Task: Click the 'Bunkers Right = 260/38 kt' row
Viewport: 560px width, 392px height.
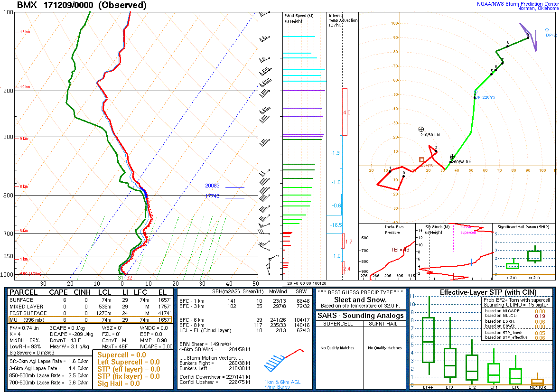Action: pyautogui.click(x=215, y=363)
